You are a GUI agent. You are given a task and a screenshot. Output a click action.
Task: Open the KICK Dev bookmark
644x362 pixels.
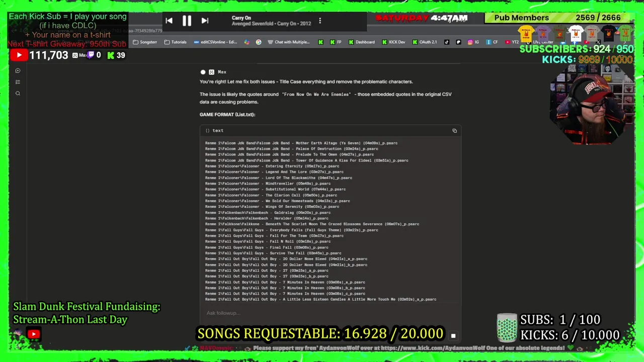393,42
